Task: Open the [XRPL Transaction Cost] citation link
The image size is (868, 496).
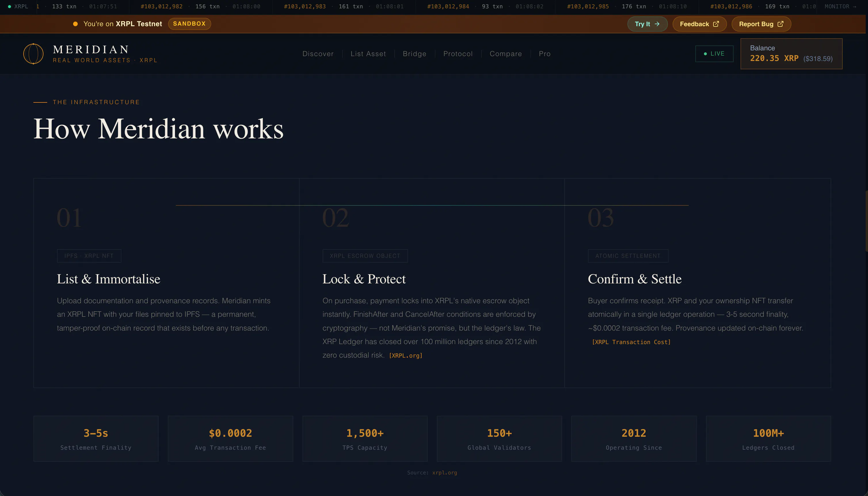Action: tap(631, 342)
